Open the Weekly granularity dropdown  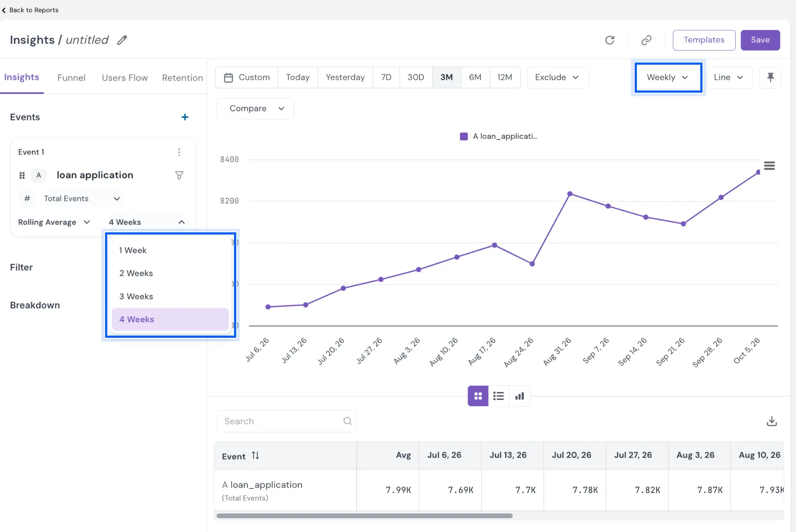click(x=668, y=78)
